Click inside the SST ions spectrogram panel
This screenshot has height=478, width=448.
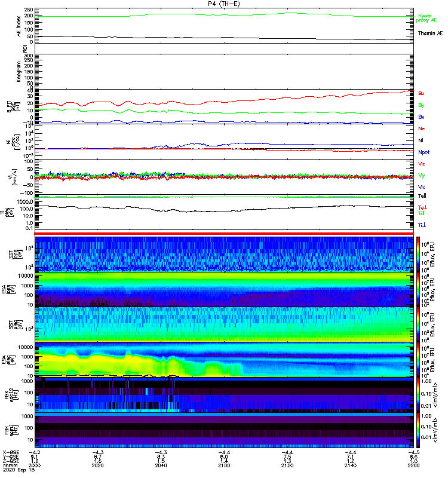coord(224,254)
